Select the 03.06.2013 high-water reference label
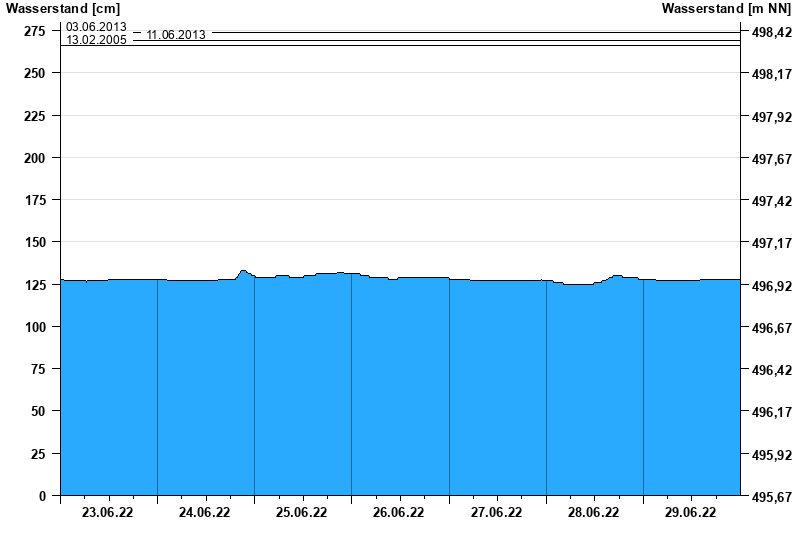The width and height of the screenshot is (800, 550). [x=96, y=27]
